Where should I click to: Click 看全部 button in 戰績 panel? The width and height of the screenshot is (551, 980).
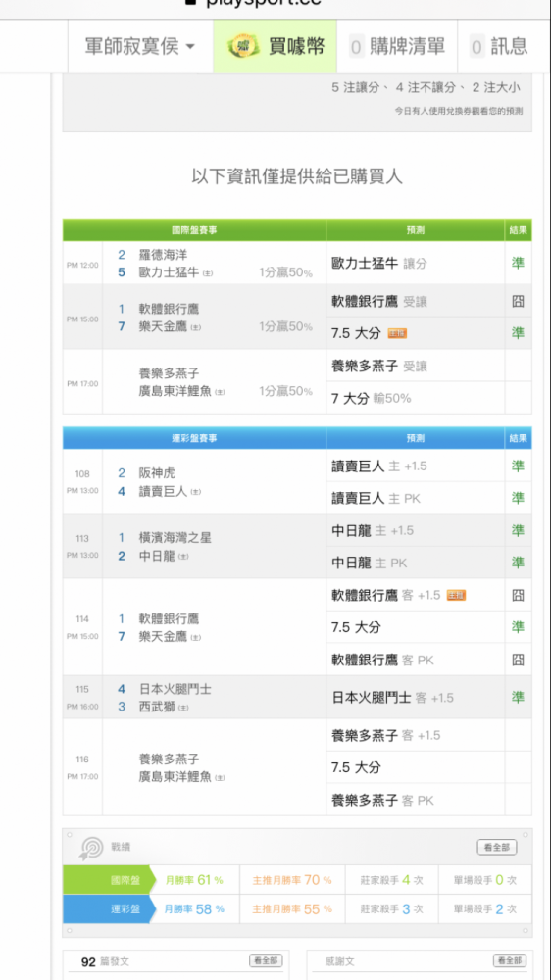coord(497,848)
